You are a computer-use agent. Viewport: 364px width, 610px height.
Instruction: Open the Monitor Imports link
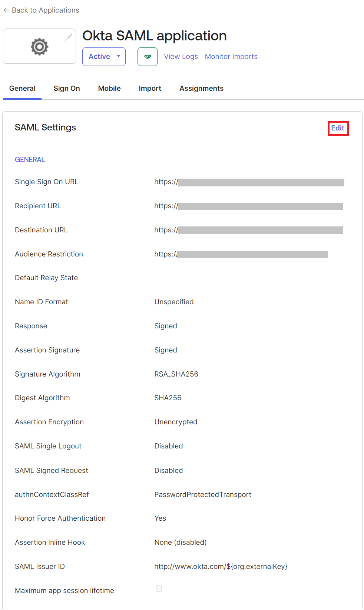point(231,57)
